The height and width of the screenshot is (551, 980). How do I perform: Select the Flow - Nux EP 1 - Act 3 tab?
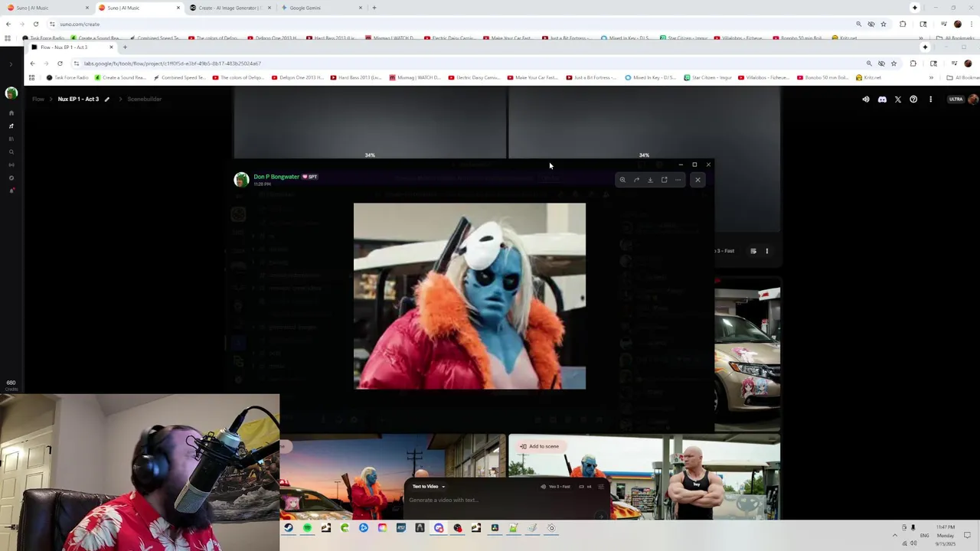72,47
